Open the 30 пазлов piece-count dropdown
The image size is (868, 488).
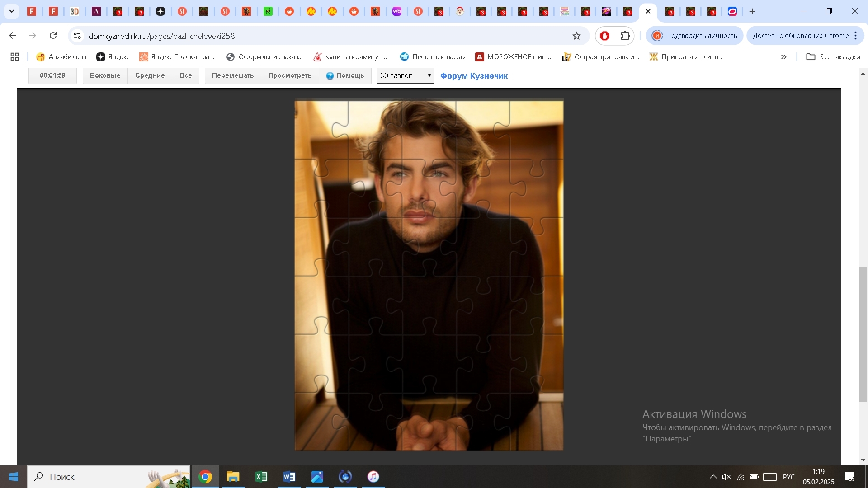click(406, 75)
